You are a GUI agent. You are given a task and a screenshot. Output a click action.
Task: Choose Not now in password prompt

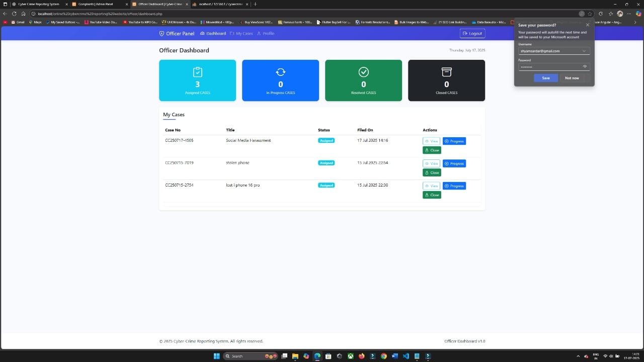(572, 78)
